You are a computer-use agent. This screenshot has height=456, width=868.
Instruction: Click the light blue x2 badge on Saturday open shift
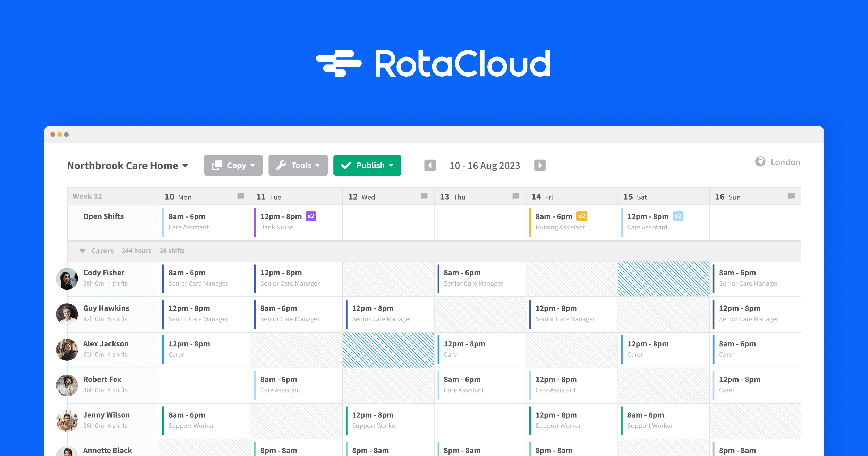678,216
